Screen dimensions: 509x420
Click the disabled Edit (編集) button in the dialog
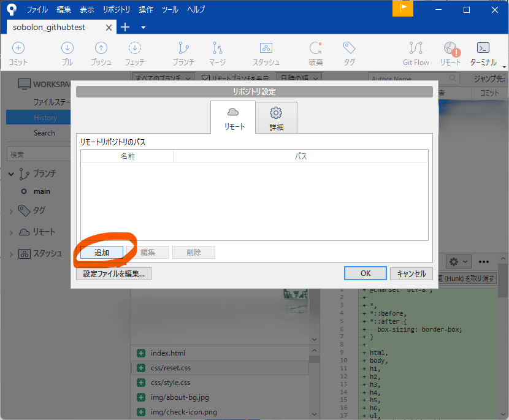[148, 252]
